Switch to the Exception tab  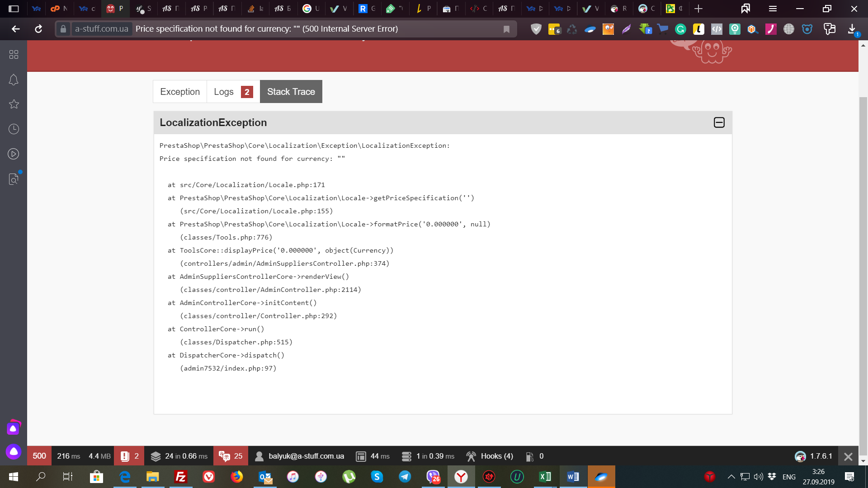coord(180,92)
